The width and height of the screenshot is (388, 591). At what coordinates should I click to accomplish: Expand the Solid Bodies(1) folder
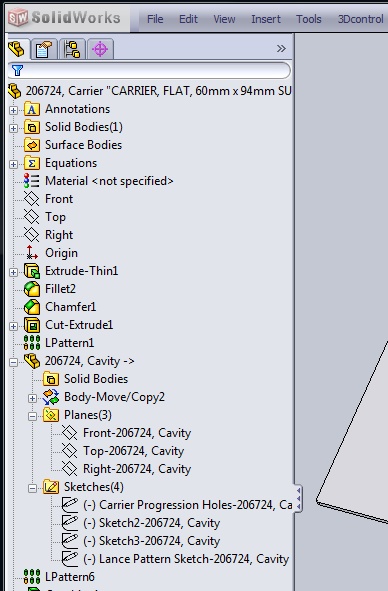(14, 128)
